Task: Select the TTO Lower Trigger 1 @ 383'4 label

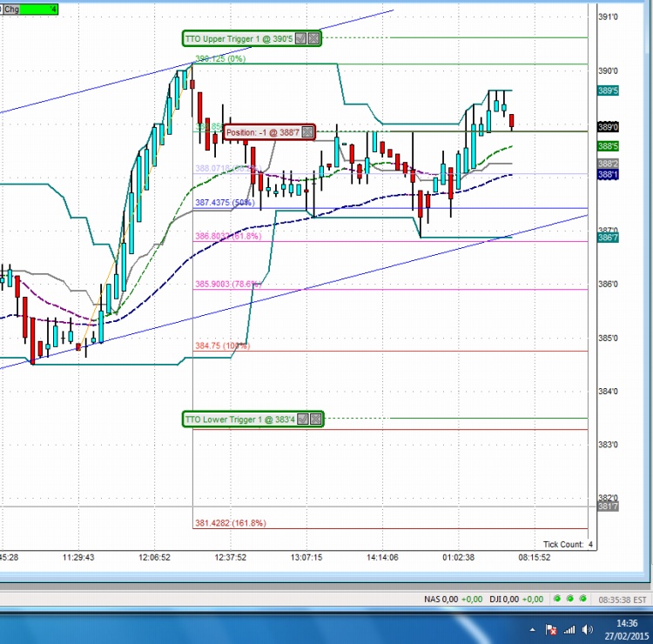Action: [240, 419]
